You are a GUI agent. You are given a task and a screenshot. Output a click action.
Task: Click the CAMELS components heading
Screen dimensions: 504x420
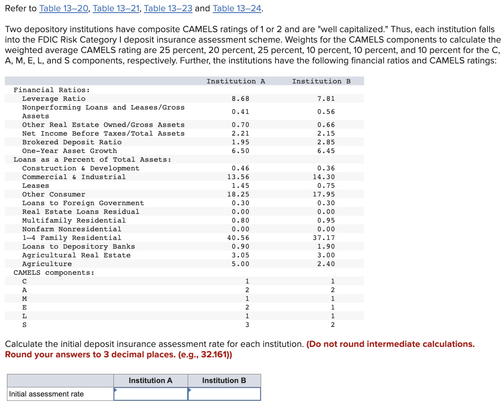pyautogui.click(x=54, y=273)
